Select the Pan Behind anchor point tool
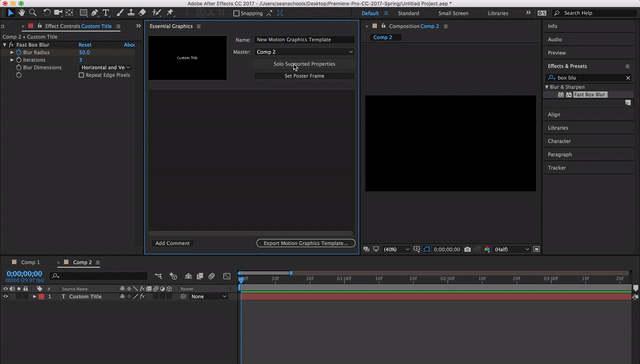 [x=69, y=13]
